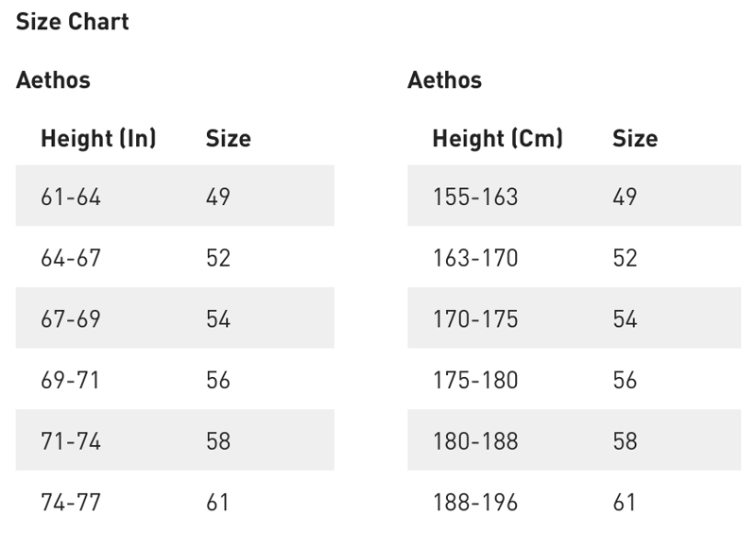Click the Size Chart heading
The width and height of the screenshot is (756, 549).
click(73, 22)
